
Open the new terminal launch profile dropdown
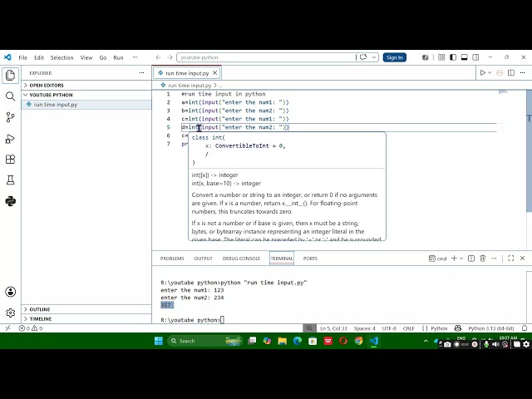click(x=461, y=259)
